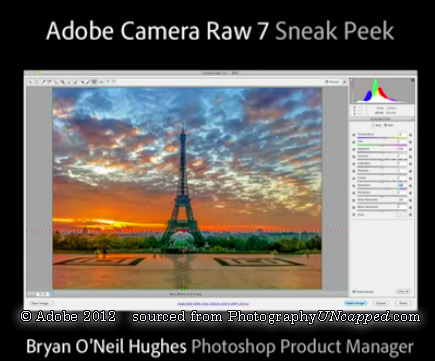Open Camera Raw preferences dialog icon
The height and width of the screenshot is (361, 435).
point(101,82)
